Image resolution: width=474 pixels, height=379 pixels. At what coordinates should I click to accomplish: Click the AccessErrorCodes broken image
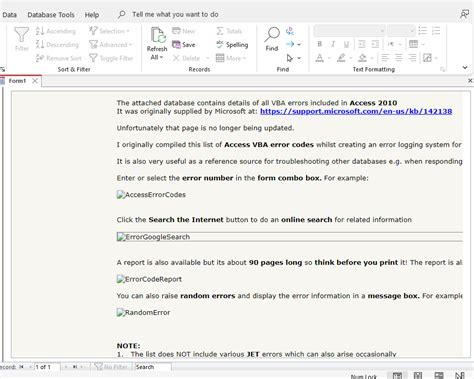(x=151, y=195)
